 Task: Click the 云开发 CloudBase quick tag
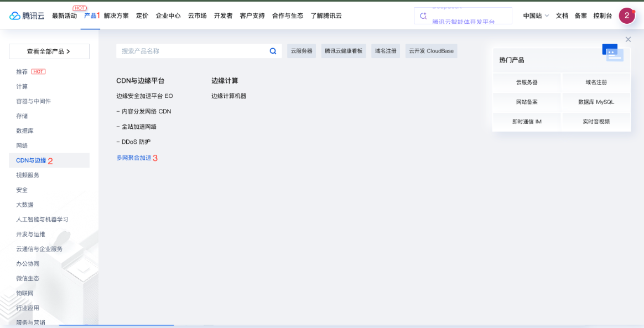[431, 51]
